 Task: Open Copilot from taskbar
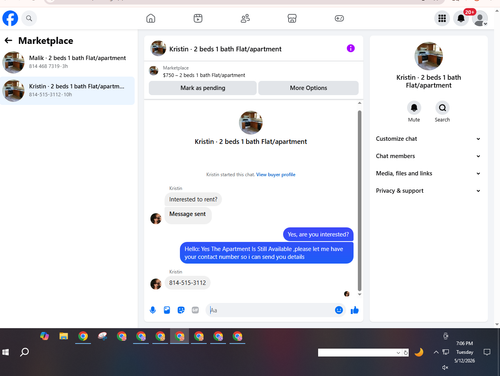tap(44, 336)
